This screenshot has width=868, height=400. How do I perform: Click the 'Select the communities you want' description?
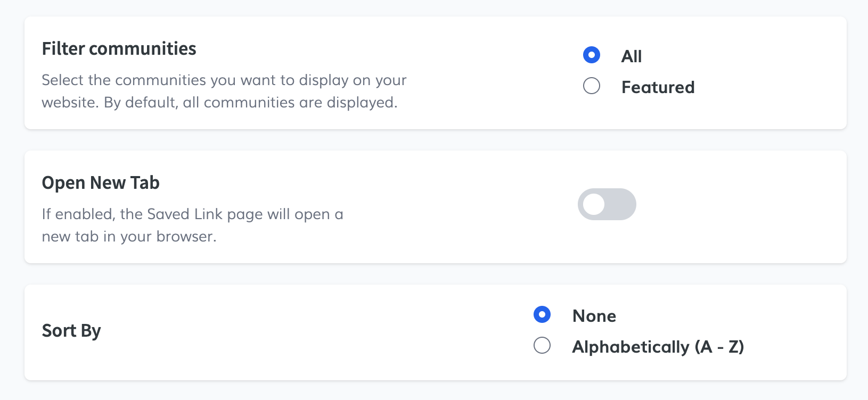click(x=224, y=80)
